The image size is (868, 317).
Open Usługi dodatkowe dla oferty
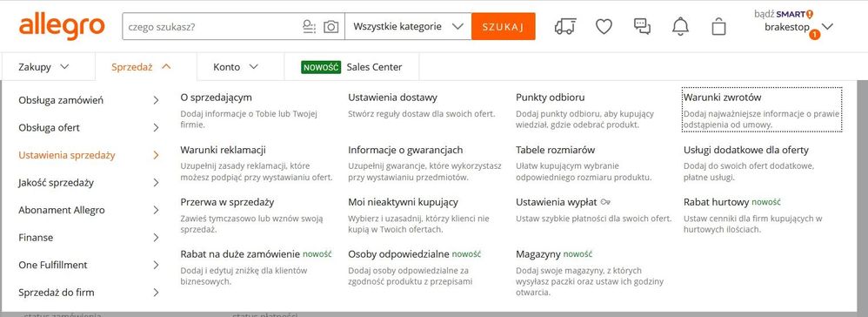[746, 150]
